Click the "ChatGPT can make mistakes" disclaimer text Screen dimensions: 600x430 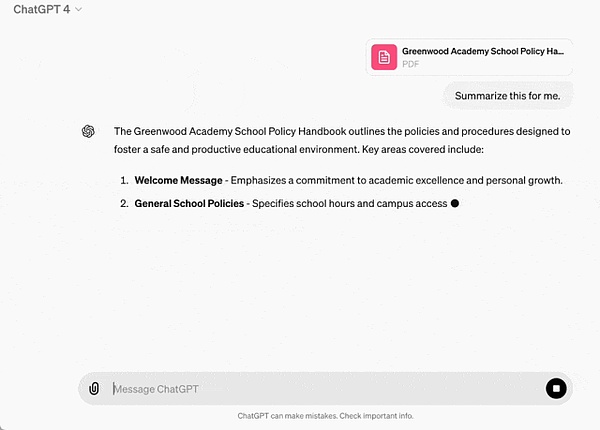pos(325,415)
